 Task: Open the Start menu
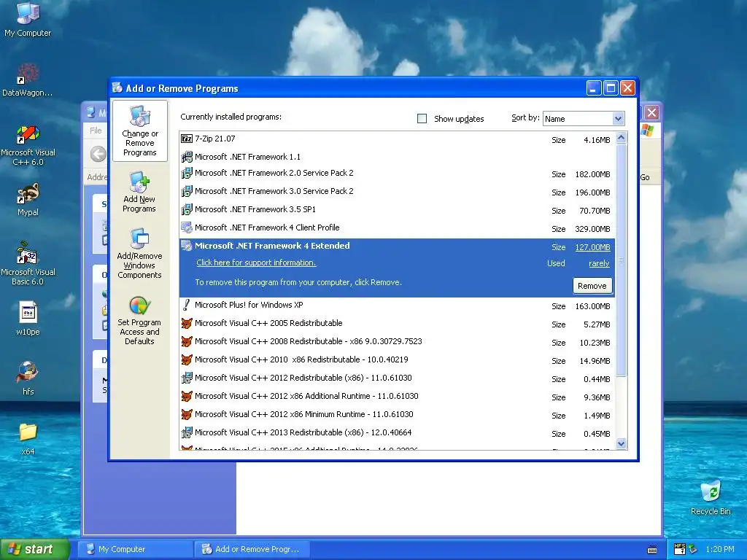(x=34, y=549)
